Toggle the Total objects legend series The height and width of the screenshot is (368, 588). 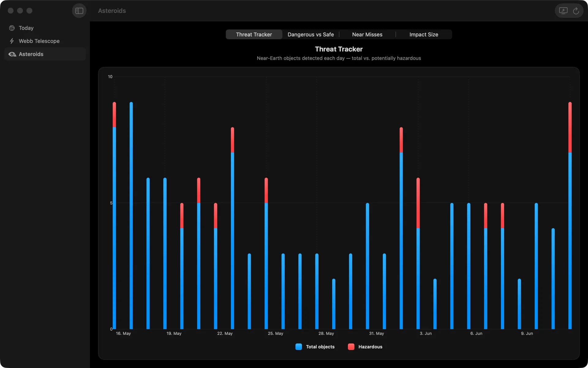(315, 347)
